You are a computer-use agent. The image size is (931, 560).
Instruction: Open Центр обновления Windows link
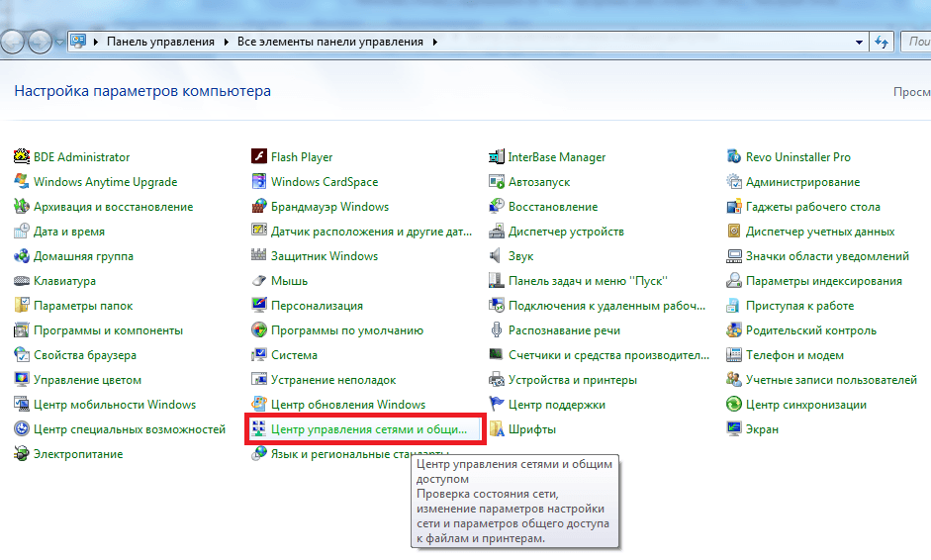coord(348,405)
